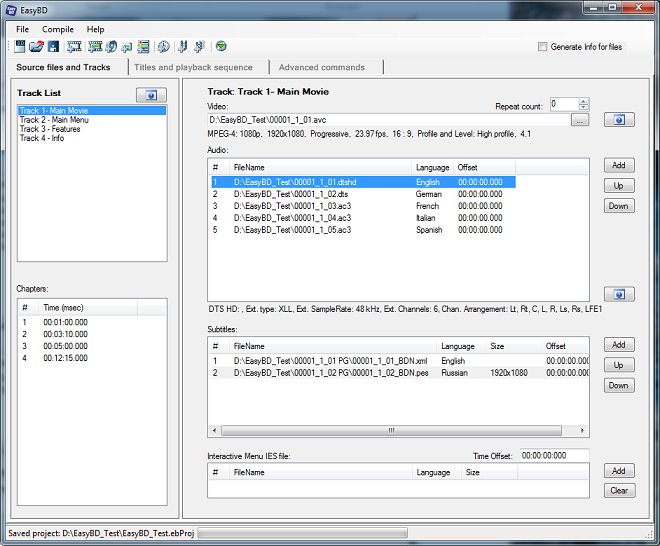Click the new BD project toolbar icon
This screenshot has width=660, height=546.
[x=19, y=46]
